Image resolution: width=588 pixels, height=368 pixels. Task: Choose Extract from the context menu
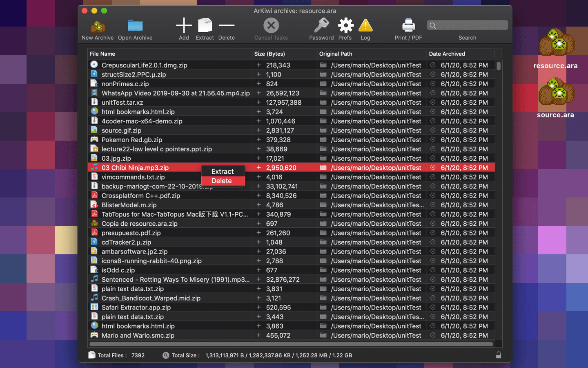click(223, 171)
